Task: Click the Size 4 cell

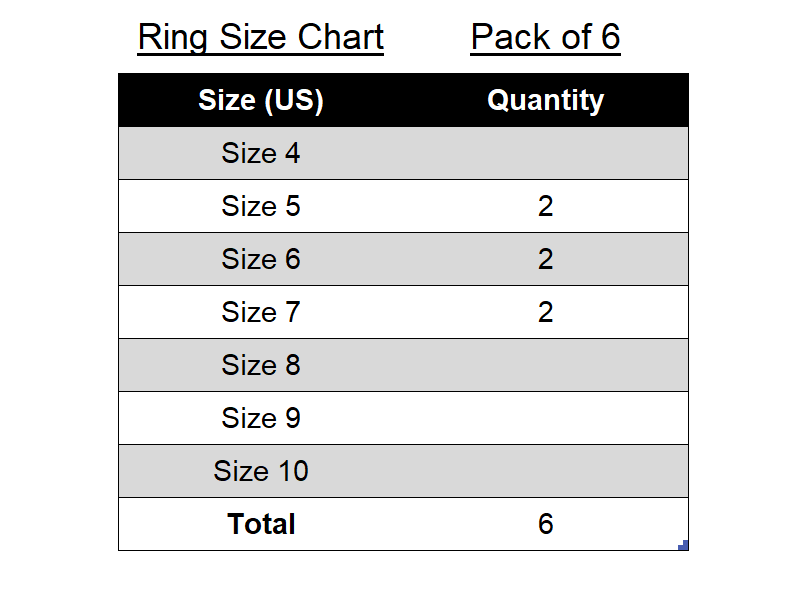Action: tap(261, 154)
